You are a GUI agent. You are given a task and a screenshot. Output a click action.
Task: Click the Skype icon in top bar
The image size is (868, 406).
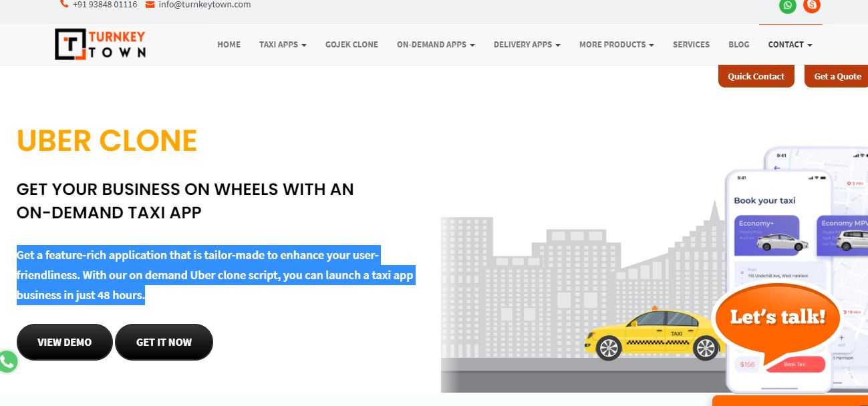click(811, 5)
